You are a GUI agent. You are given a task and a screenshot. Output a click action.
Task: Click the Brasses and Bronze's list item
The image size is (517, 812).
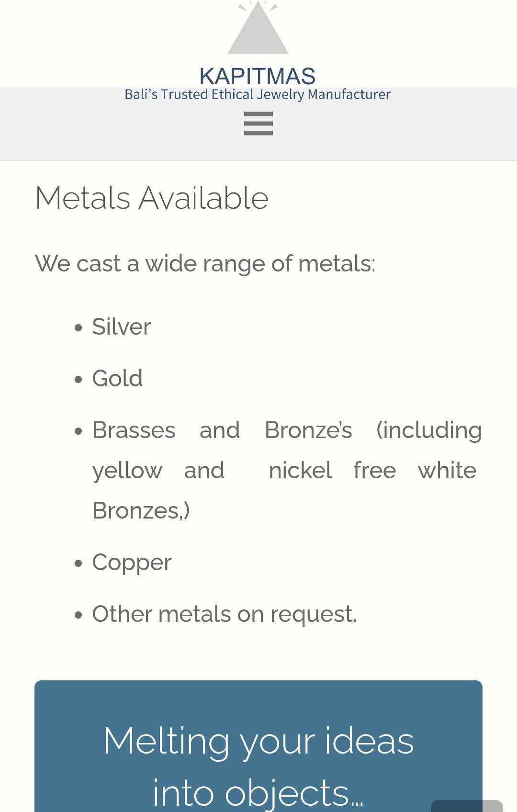coord(287,471)
